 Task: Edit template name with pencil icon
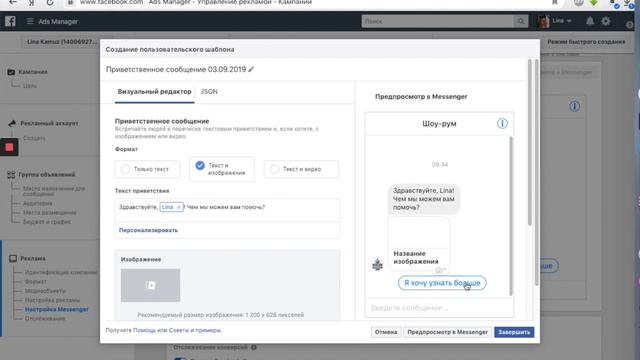pos(251,69)
